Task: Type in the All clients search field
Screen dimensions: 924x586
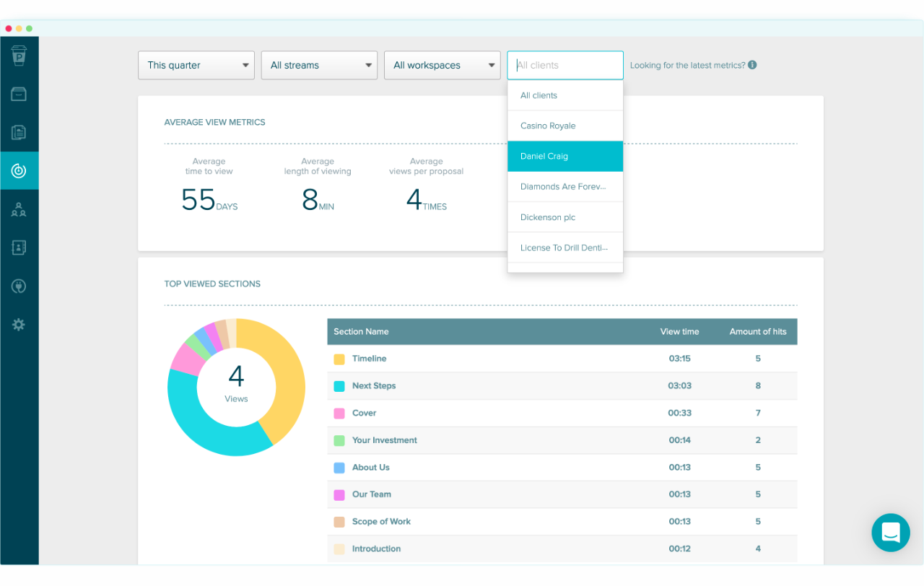Action: click(x=565, y=65)
